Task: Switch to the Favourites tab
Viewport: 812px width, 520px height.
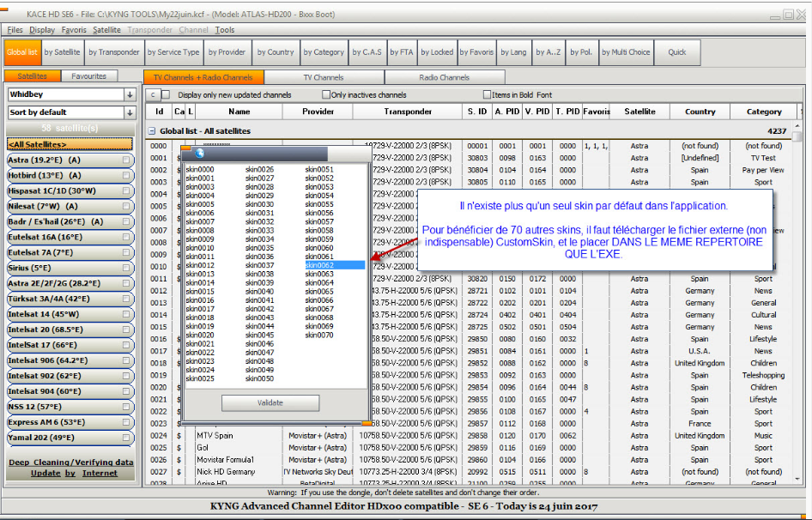Action: pyautogui.click(x=88, y=76)
